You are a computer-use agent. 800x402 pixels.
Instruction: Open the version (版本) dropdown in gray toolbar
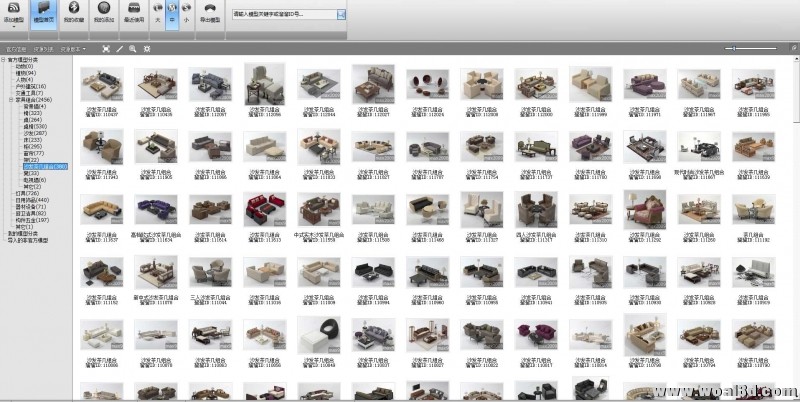pyautogui.click(x=73, y=49)
